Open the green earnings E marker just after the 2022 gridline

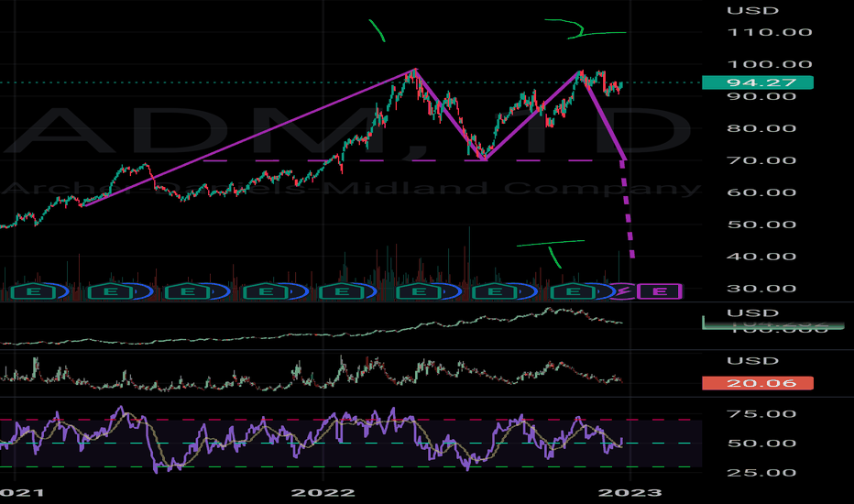(342, 292)
